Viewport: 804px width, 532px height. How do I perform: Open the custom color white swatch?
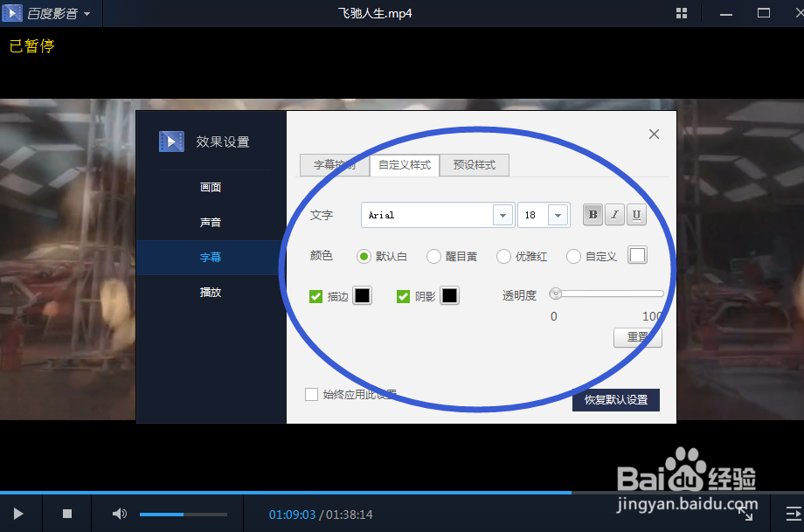(x=637, y=255)
